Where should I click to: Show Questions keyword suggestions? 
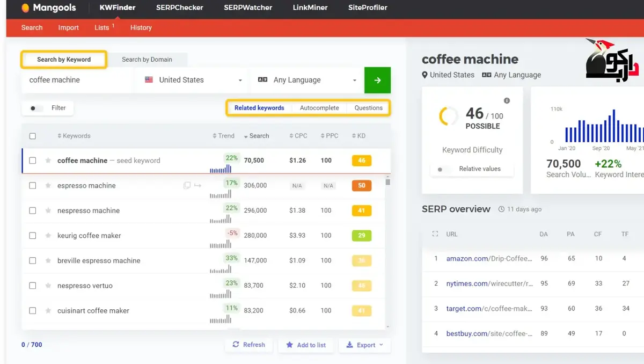click(x=369, y=108)
